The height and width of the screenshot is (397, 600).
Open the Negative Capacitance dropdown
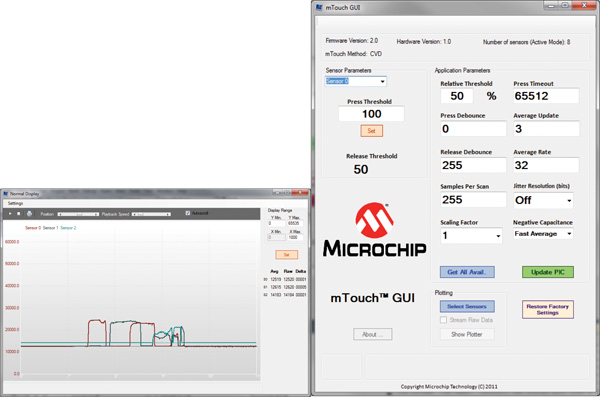pos(543,234)
